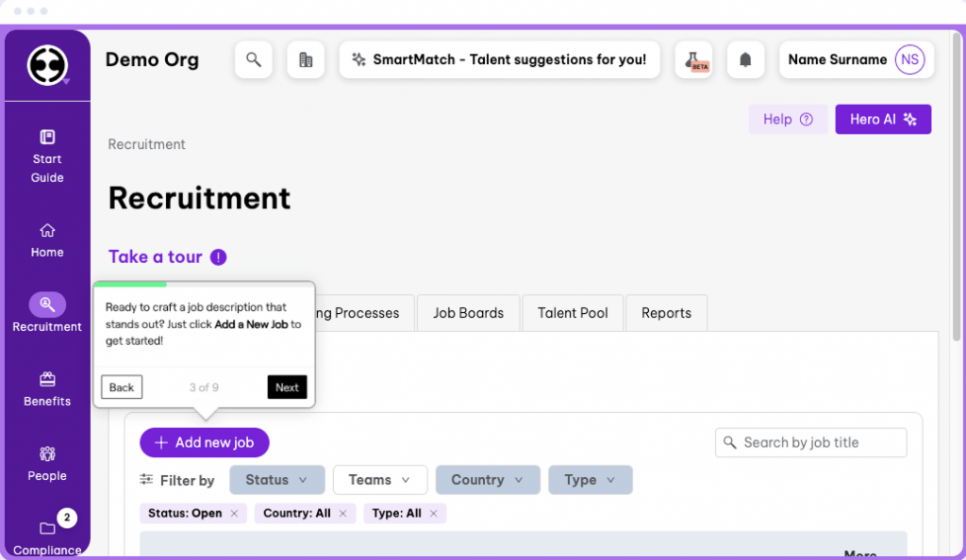Open the Start Guide sidebar item

click(x=47, y=156)
